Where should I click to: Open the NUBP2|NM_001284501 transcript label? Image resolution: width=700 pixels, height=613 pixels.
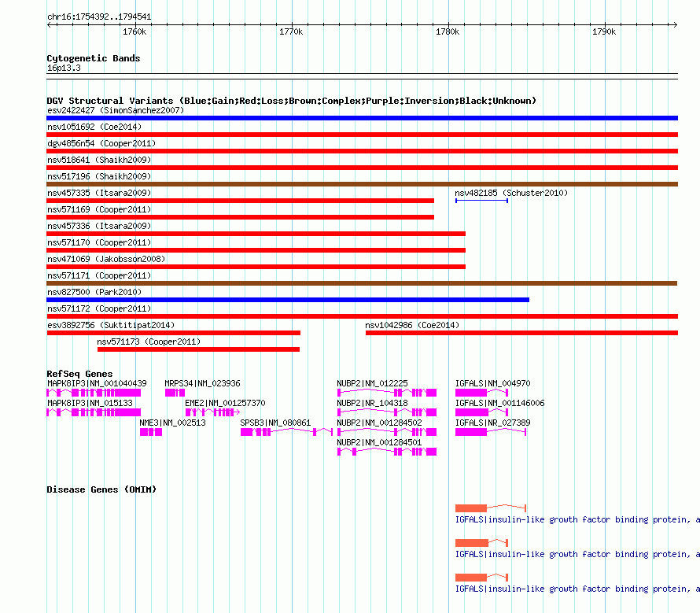(379, 442)
